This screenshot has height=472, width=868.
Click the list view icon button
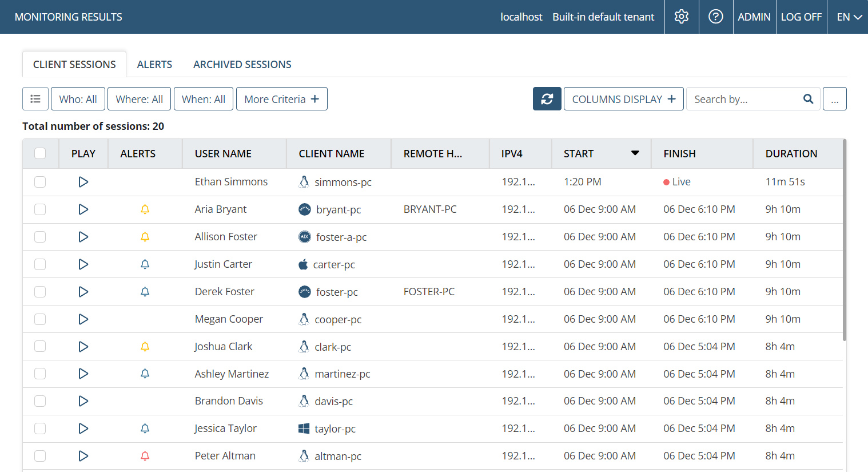35,99
